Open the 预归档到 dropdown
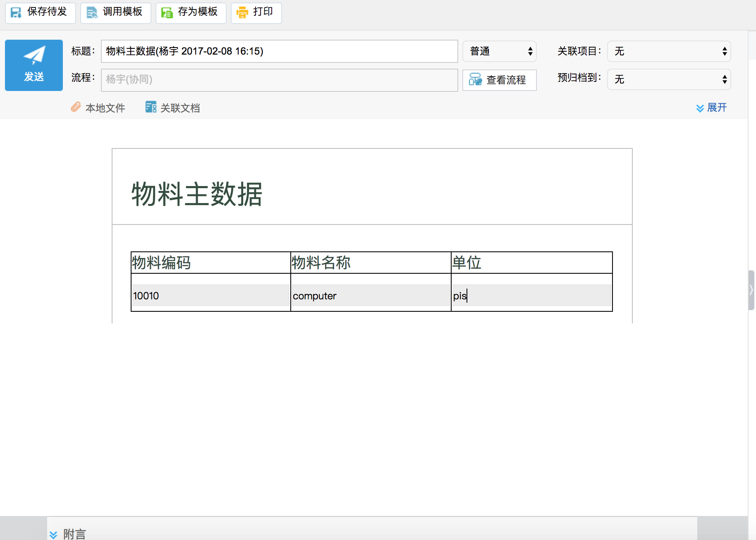This screenshot has width=756, height=540. pos(669,79)
